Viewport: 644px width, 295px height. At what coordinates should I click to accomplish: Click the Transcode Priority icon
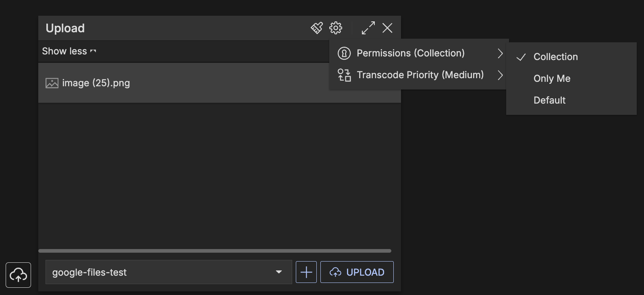click(x=344, y=75)
